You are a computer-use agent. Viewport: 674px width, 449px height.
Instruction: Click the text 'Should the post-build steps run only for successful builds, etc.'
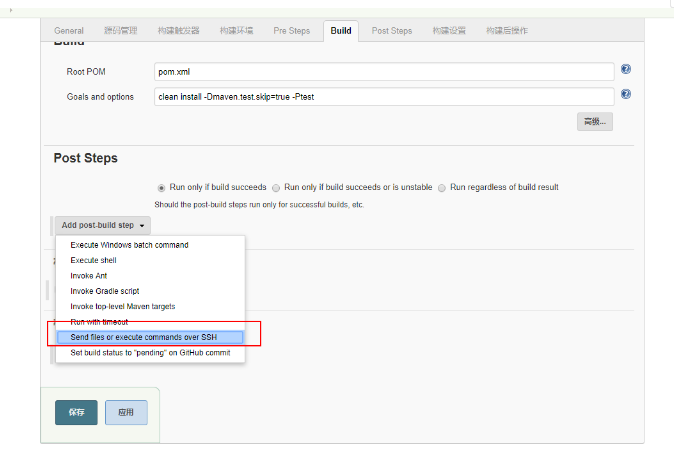coord(259,205)
